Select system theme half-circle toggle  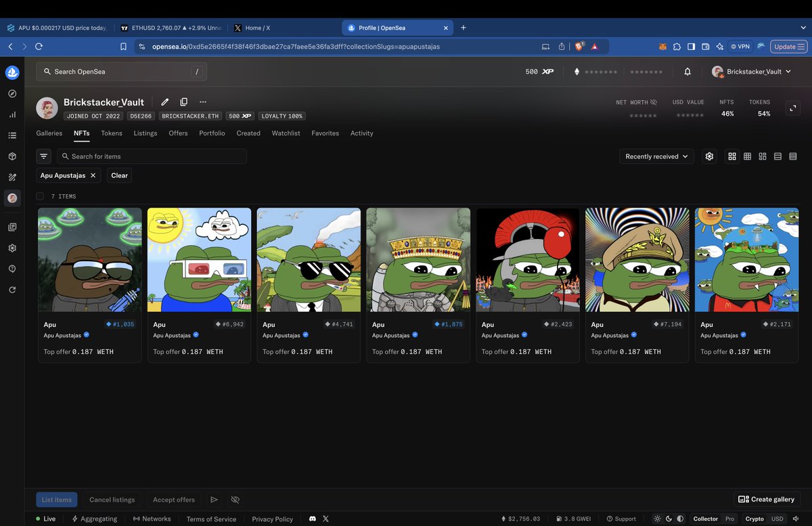pos(680,519)
